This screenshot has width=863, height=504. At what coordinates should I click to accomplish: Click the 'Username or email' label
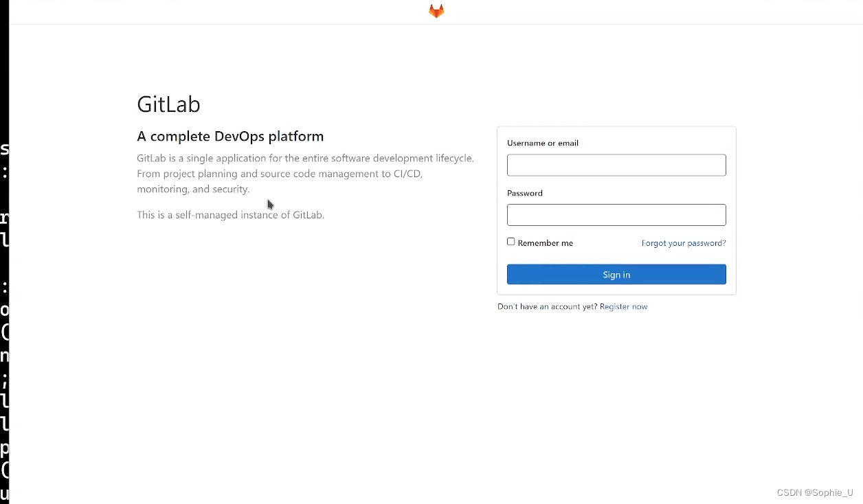pos(543,144)
